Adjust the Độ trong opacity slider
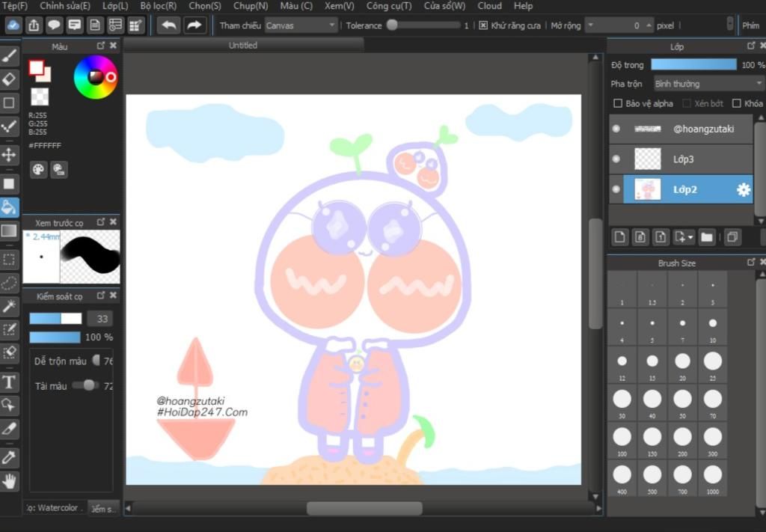 point(693,64)
